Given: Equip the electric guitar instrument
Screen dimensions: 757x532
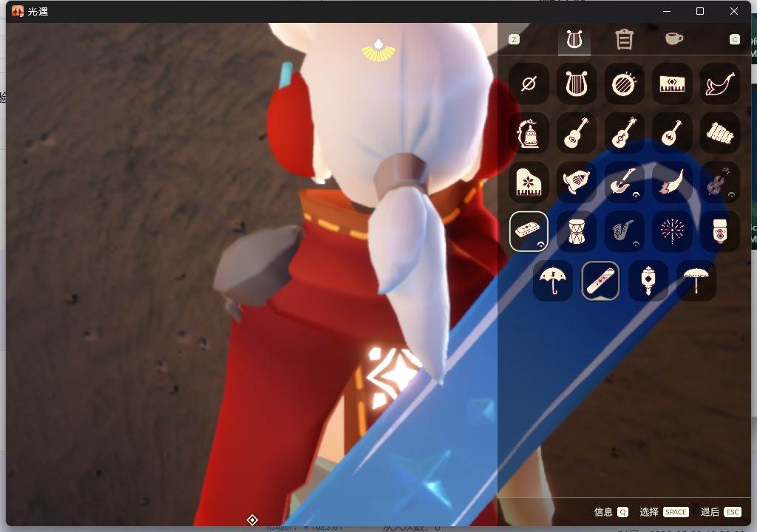Looking at the screenshot, I should point(624,183).
